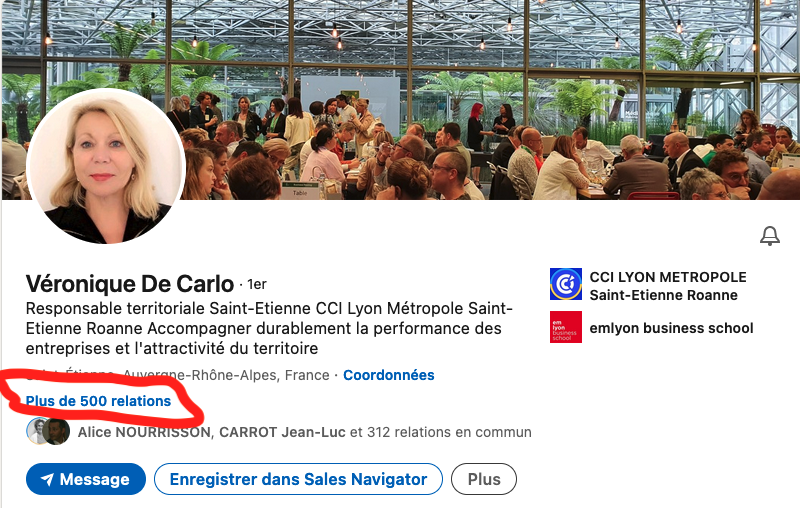This screenshot has height=508, width=800.
Task: Open Véronique De Carlo's profile photo
Action: point(106,166)
